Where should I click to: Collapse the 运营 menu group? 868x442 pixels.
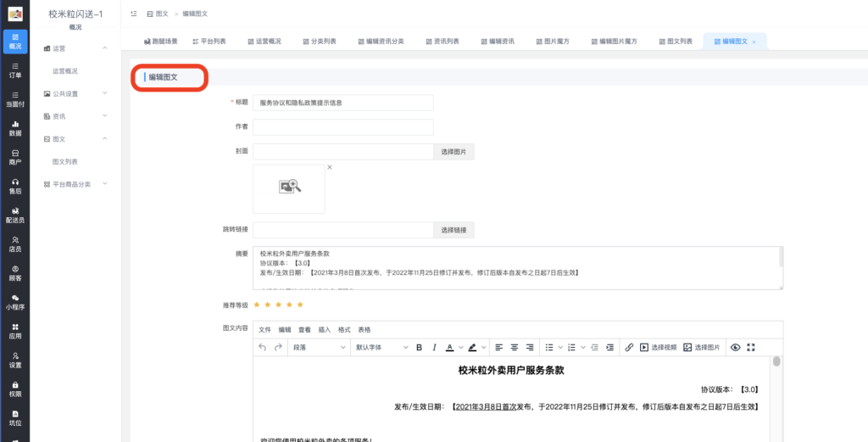tap(75, 48)
